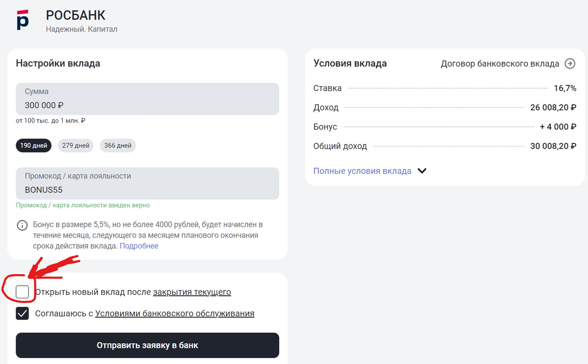The height and width of the screenshot is (364, 588).
Task: Choose the 279 дней deposit term
Action: click(75, 146)
